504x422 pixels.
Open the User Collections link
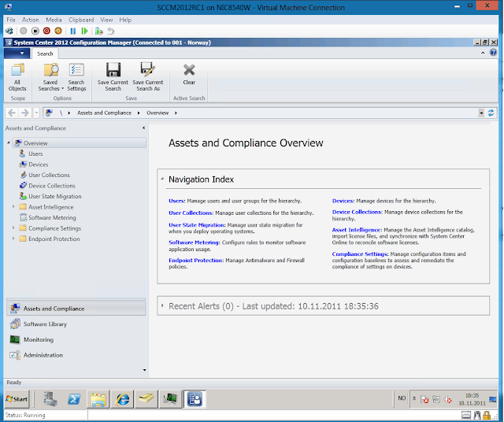click(191, 213)
